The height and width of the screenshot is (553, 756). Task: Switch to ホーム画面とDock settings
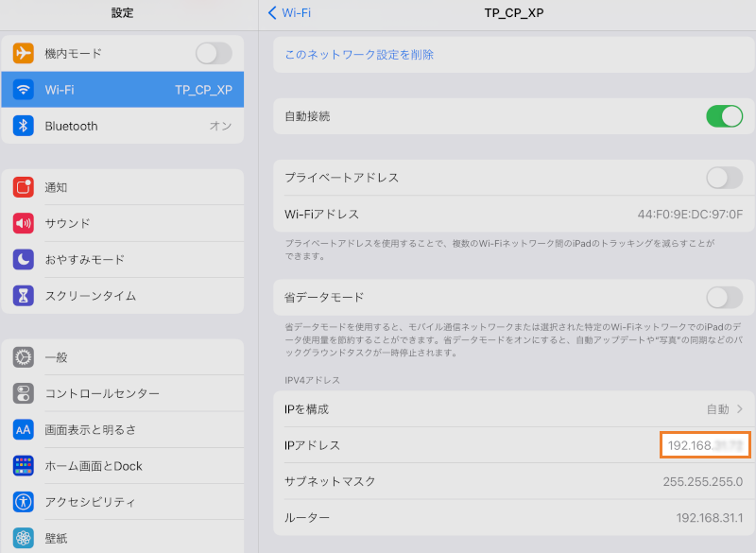(22, 466)
